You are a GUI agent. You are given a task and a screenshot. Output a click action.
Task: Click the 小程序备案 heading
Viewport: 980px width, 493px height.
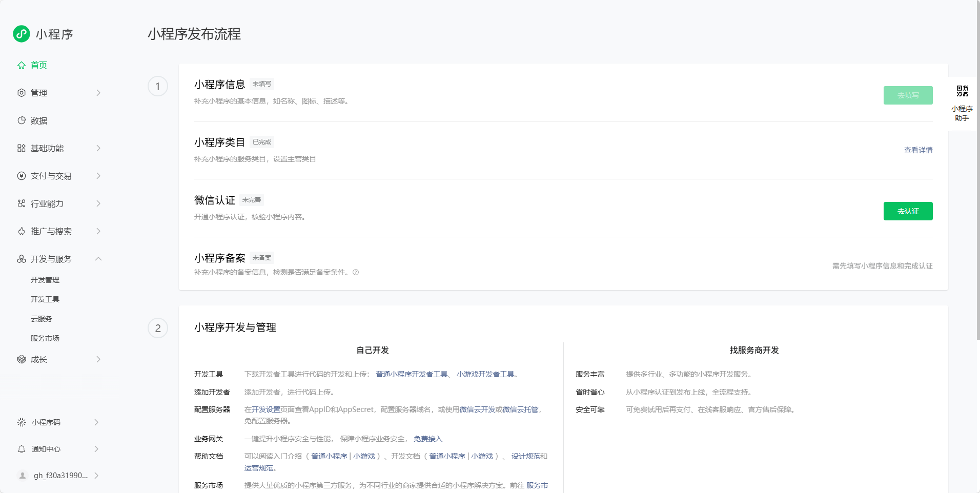coord(219,258)
